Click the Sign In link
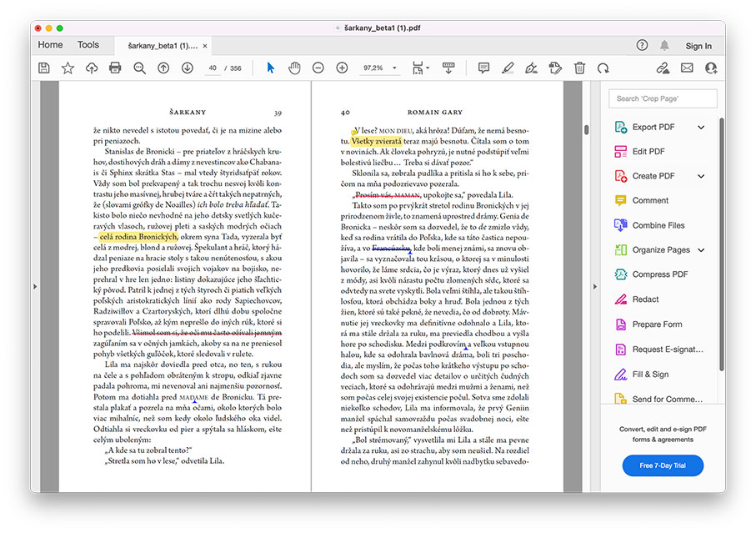 tap(698, 46)
